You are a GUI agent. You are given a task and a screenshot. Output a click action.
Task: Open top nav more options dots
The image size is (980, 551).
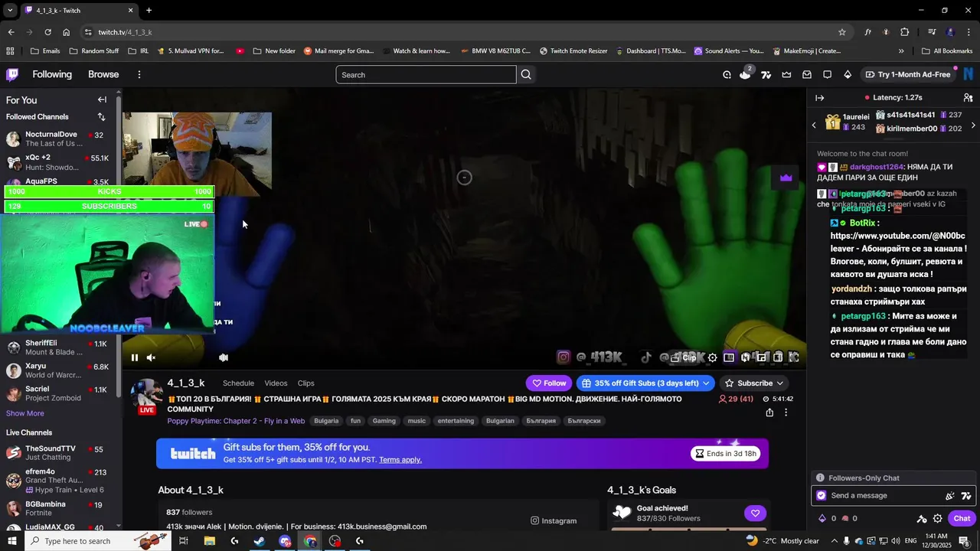point(139,74)
